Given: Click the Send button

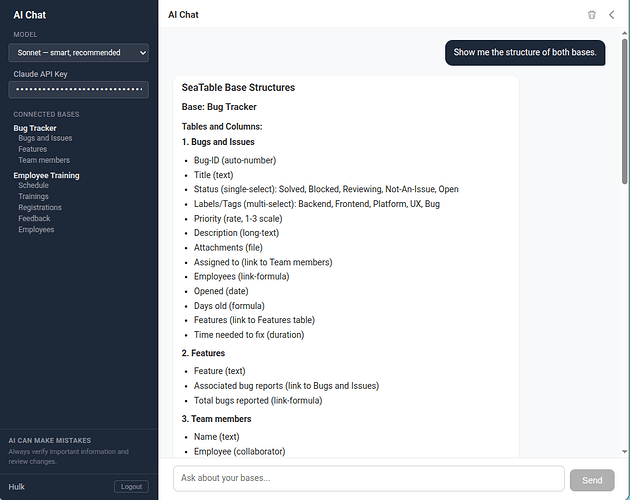Looking at the screenshot, I should point(592,480).
